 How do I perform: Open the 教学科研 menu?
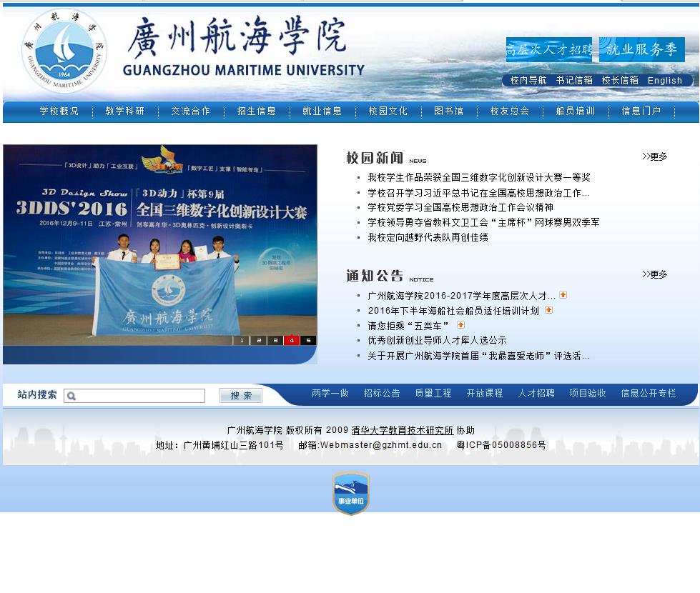[x=124, y=111]
